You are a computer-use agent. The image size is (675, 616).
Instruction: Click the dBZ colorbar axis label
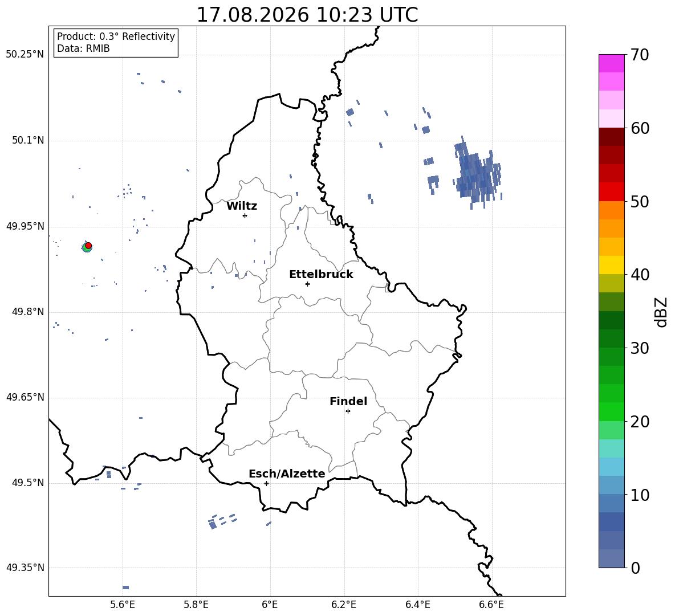(x=662, y=312)
